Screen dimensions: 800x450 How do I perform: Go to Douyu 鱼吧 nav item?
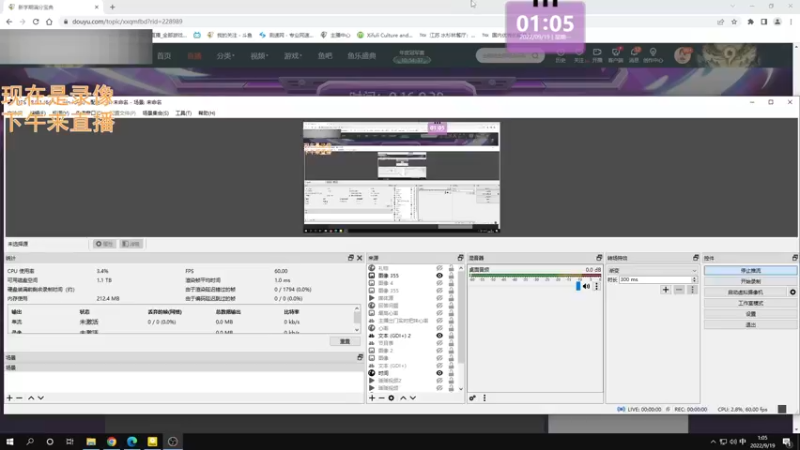(x=325, y=56)
